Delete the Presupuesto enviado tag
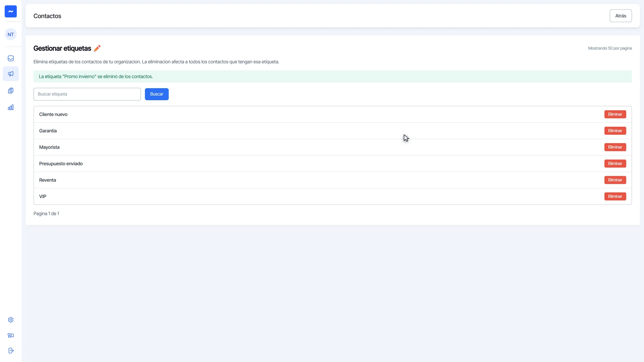Screen dimensions: 644x362 pyautogui.click(x=615, y=164)
